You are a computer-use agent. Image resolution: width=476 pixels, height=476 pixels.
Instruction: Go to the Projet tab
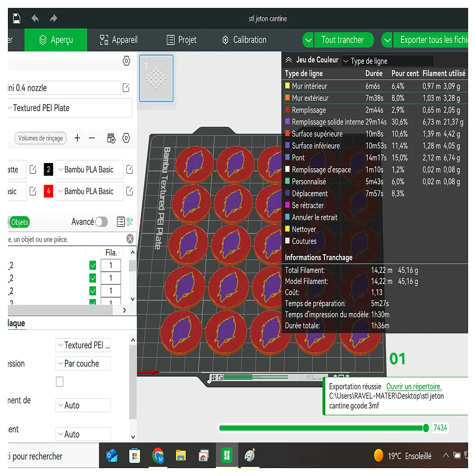(182, 40)
